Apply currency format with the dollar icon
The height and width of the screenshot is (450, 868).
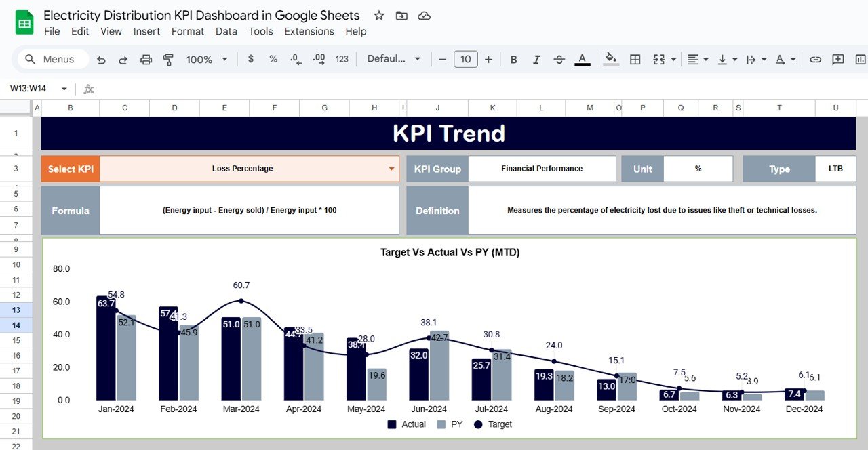[250, 59]
